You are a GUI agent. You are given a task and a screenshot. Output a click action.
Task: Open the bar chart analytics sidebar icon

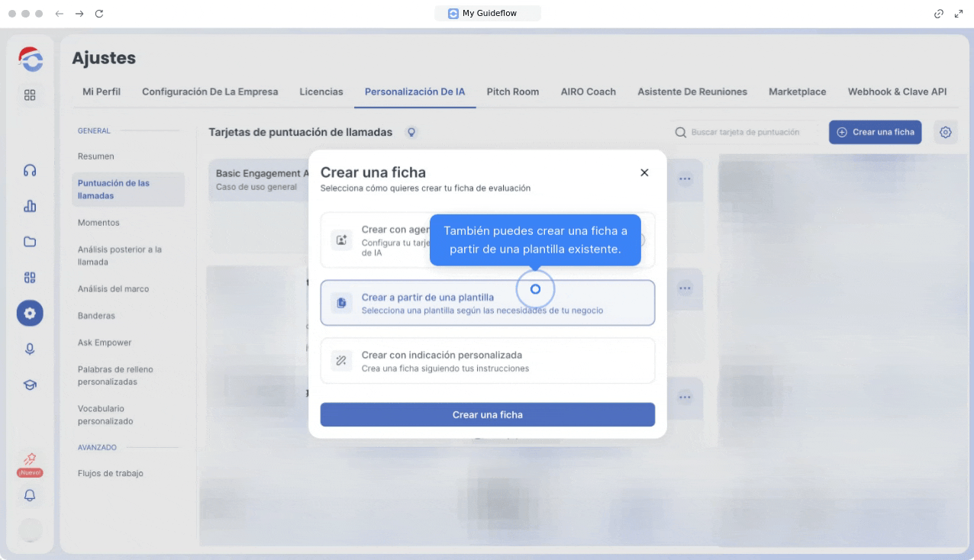pos(30,206)
